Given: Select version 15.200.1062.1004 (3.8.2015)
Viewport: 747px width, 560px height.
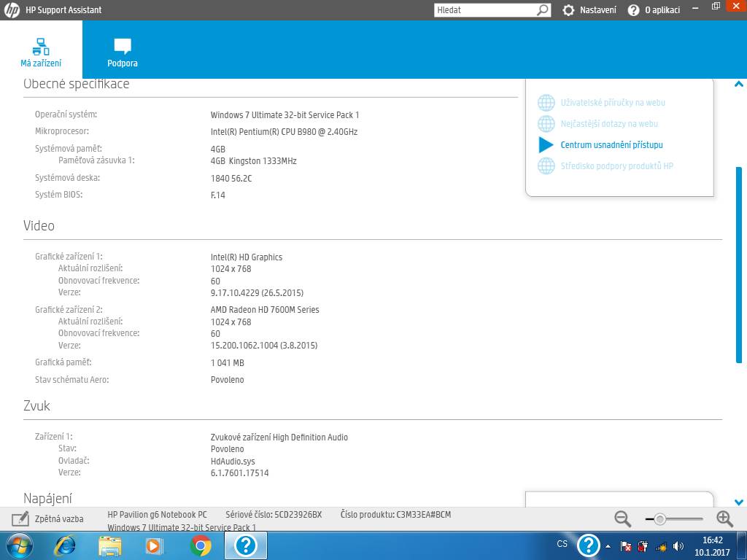Looking at the screenshot, I should click(x=264, y=345).
